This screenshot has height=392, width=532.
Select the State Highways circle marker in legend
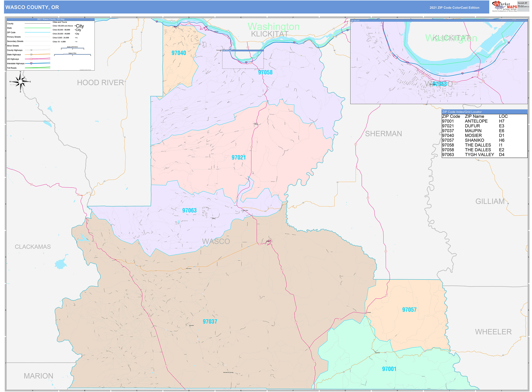click(31, 55)
